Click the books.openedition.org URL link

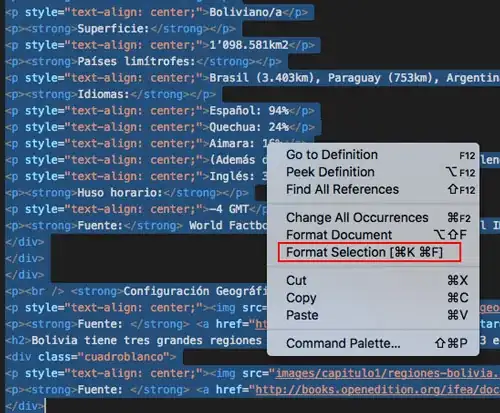[377, 390]
